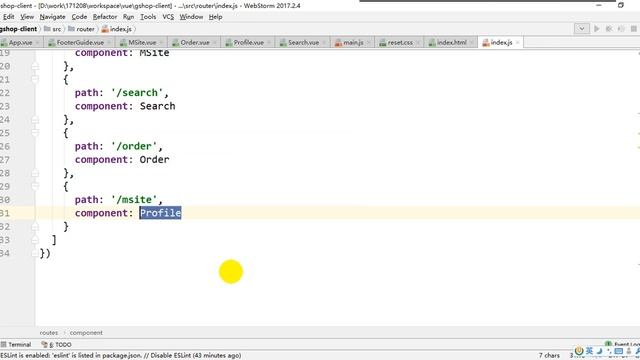Click the index.js breadcrumb in navigation bar

[117, 29]
